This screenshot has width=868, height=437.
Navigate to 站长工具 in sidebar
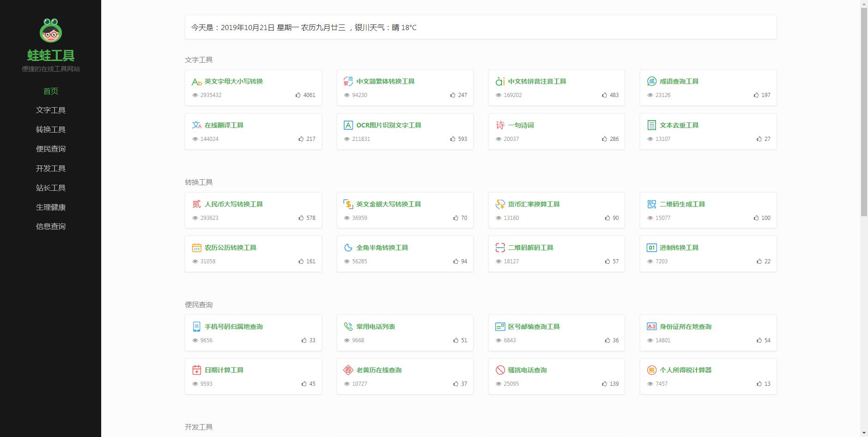point(51,188)
